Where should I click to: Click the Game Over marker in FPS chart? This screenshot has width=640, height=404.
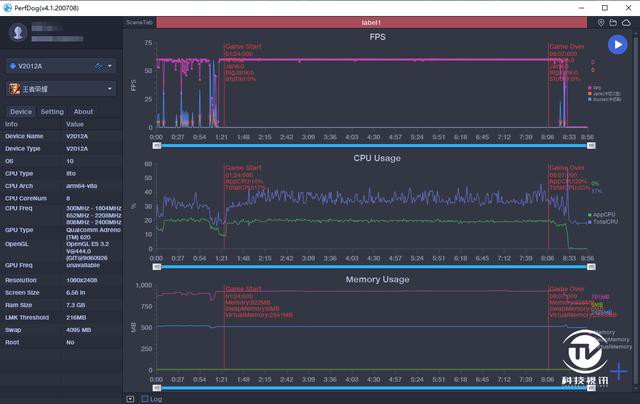point(567,47)
